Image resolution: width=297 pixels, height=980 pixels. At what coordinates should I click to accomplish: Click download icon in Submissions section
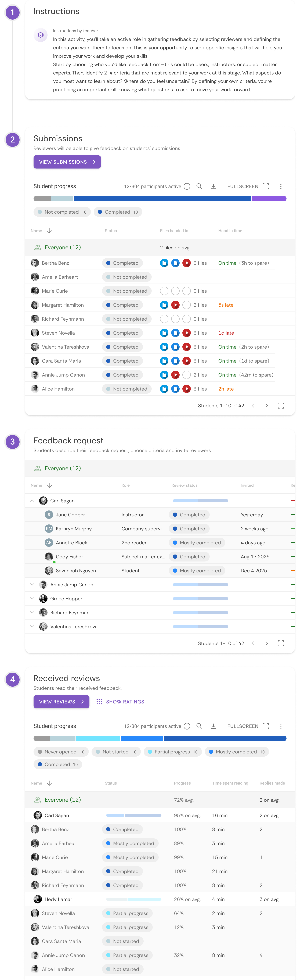(213, 186)
